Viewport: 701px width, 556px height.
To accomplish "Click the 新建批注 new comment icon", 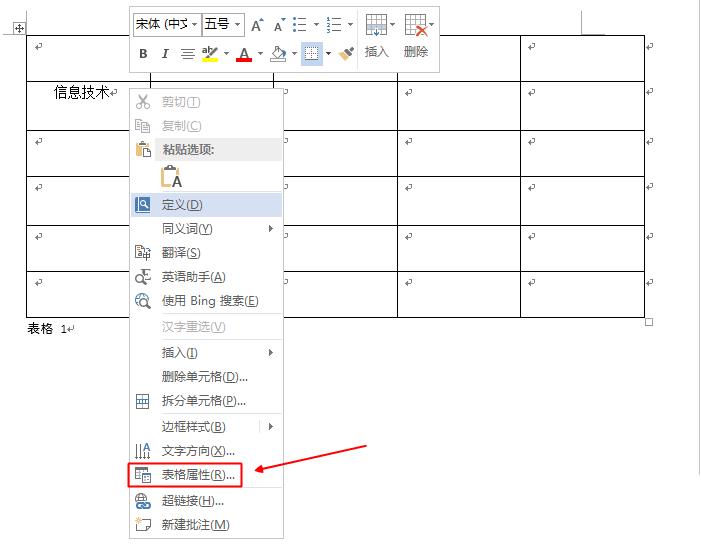I will 143,524.
